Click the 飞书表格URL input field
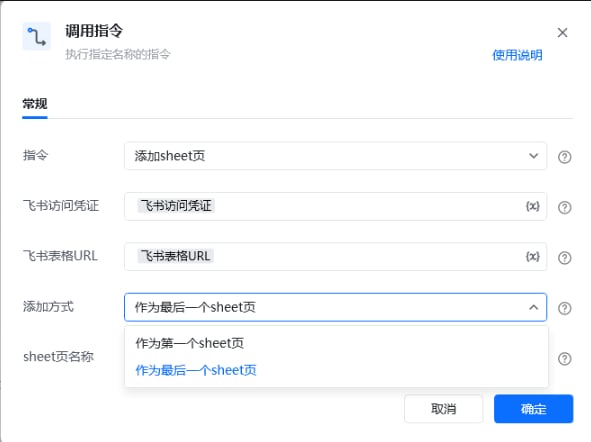Viewport: 591px width, 442px height. click(x=335, y=256)
